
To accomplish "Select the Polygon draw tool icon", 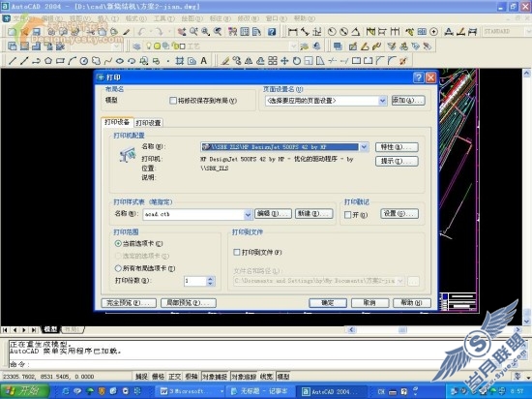I will (48, 61).
